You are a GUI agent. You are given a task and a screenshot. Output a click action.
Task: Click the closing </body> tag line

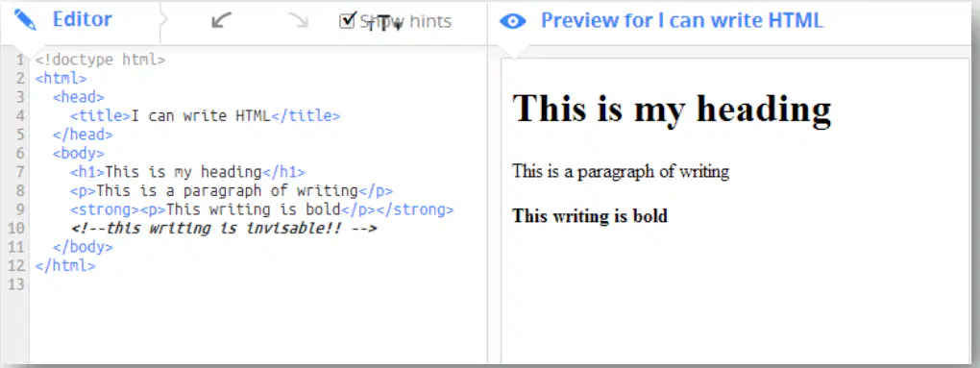(83, 248)
